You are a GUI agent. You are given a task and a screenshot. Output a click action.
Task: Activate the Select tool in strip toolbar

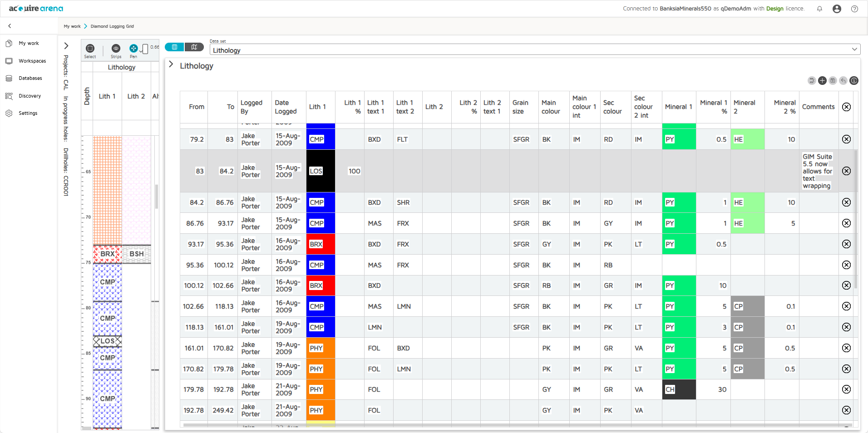tap(90, 49)
